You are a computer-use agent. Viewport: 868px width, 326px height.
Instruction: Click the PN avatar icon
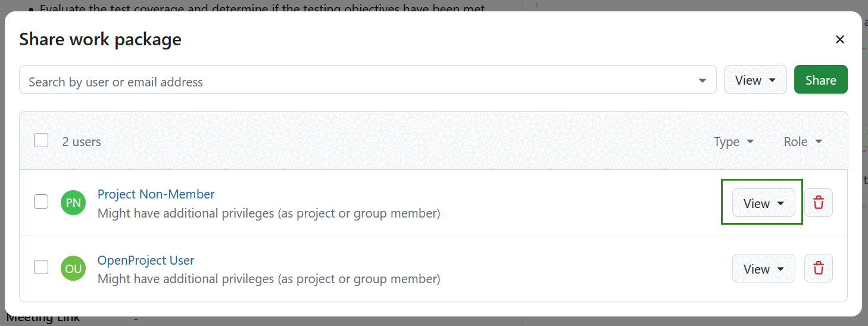point(73,203)
